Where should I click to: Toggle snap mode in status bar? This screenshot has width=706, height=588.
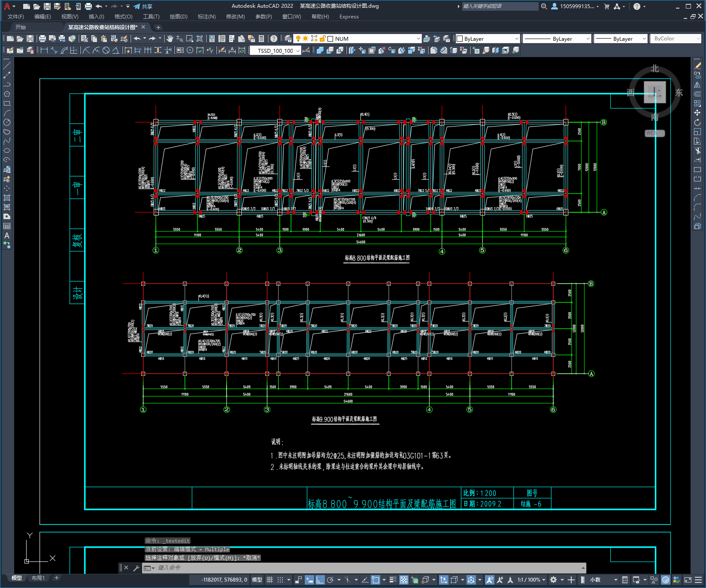coord(280,580)
